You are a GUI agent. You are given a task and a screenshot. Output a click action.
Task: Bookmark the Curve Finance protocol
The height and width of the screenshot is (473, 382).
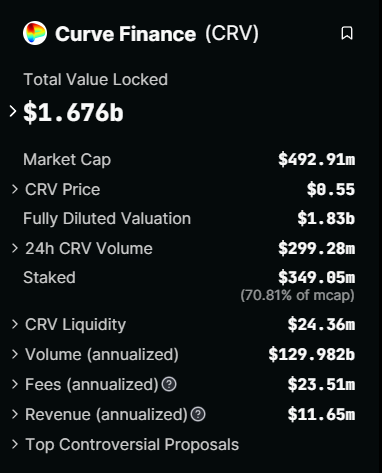point(347,33)
